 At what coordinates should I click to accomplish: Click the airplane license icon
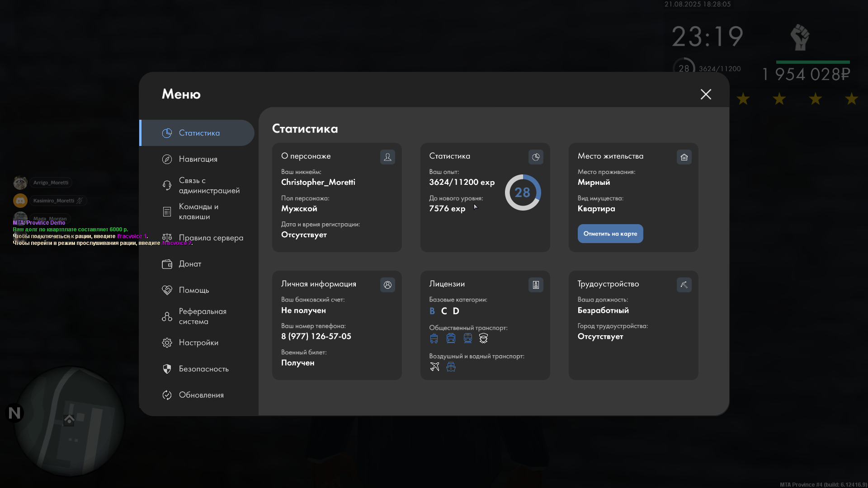(434, 366)
